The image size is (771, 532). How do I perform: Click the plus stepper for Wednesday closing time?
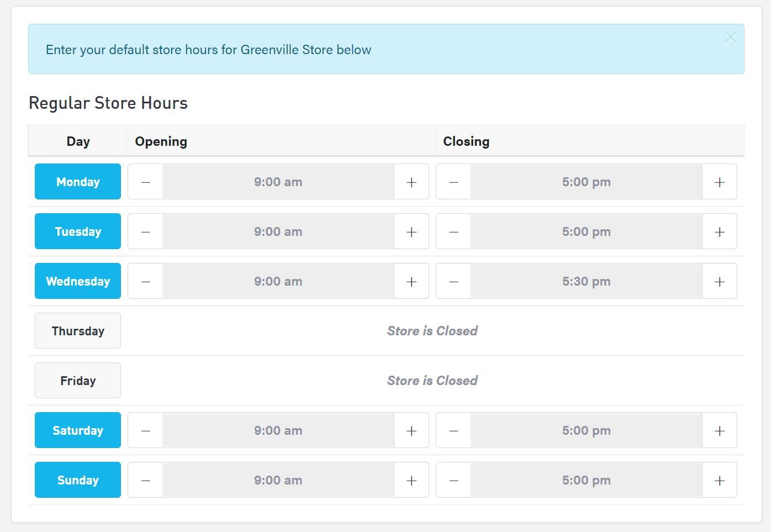click(720, 281)
